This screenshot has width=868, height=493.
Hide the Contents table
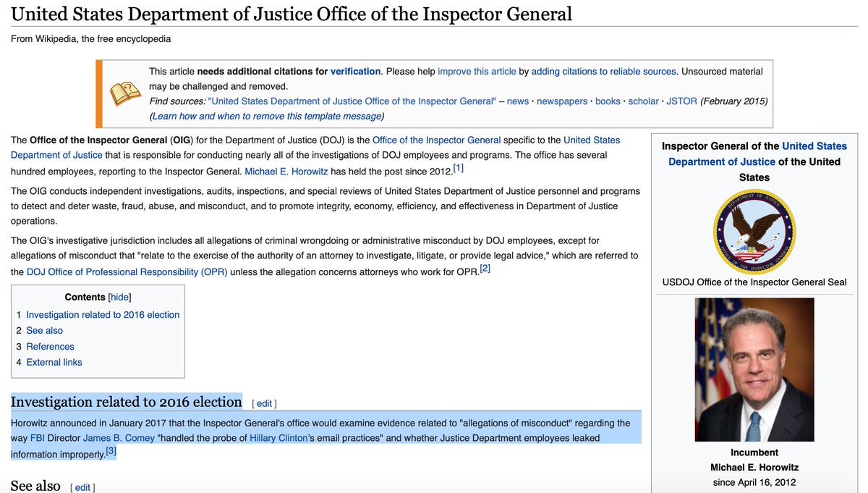point(120,297)
